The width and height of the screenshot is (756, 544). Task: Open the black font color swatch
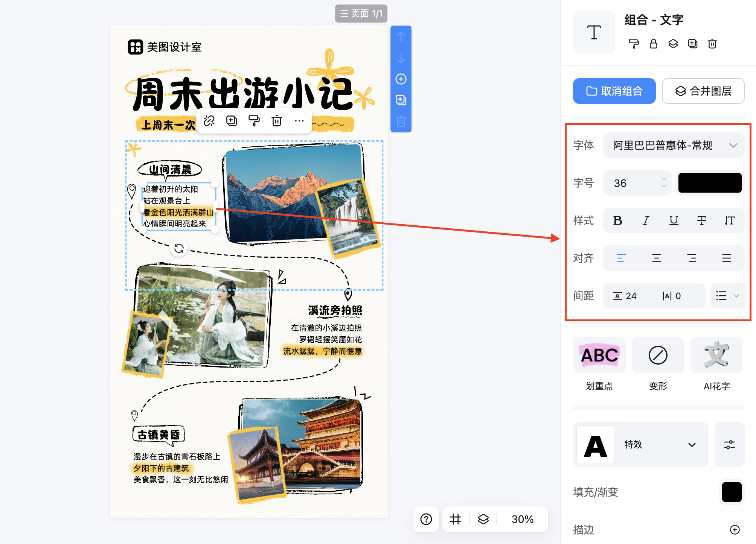(x=710, y=183)
